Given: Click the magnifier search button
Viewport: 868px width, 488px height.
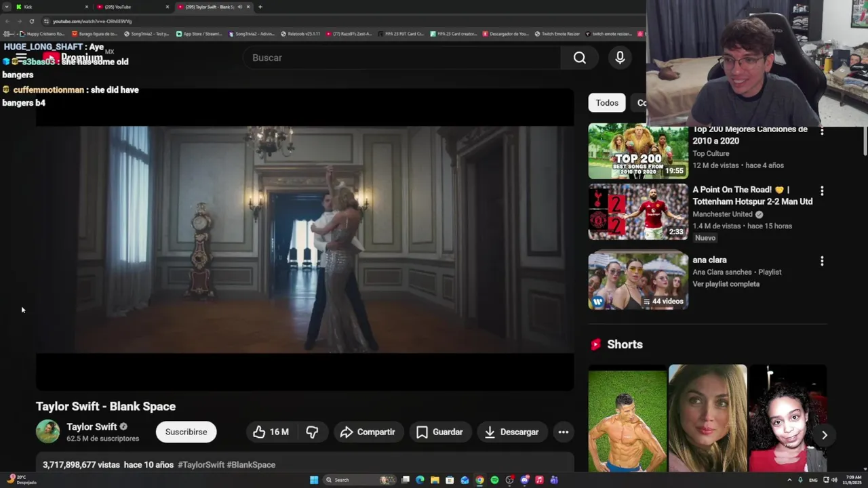Looking at the screenshot, I should click(580, 58).
